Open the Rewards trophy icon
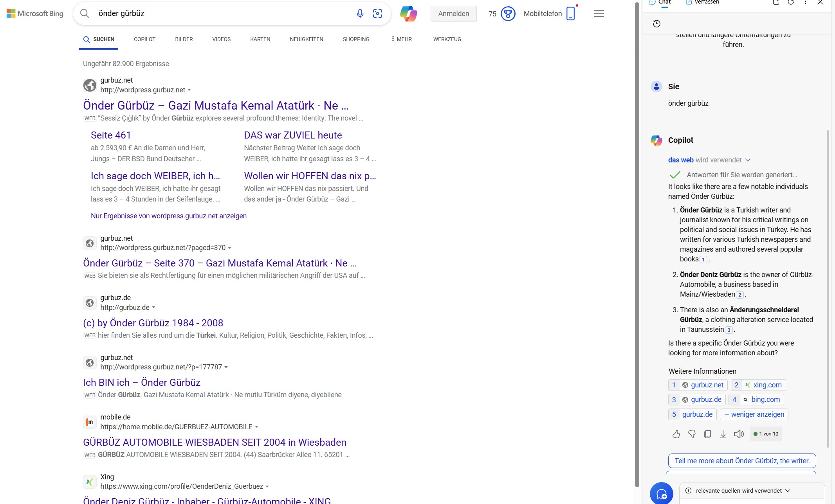The image size is (835, 504). pos(508,14)
